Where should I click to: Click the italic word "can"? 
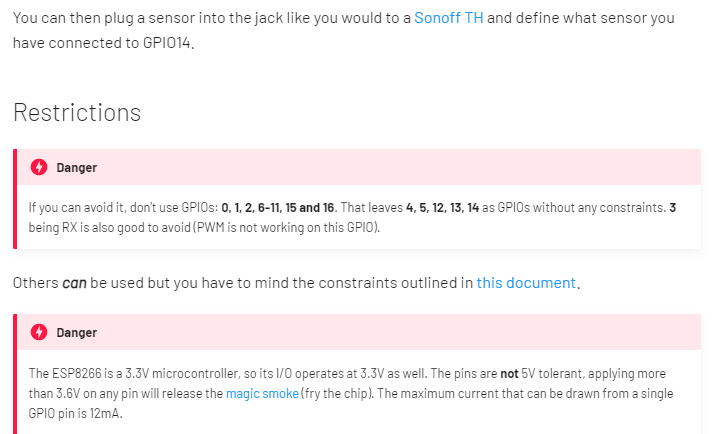74,283
